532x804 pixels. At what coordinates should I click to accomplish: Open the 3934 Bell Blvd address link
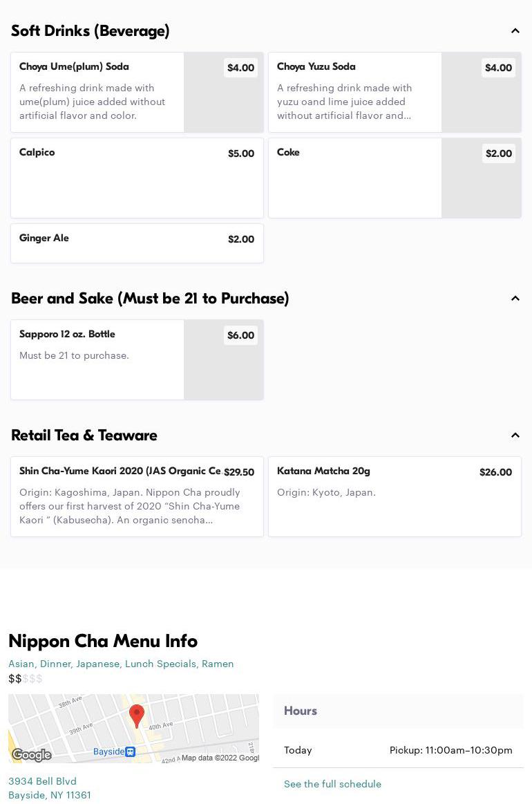pyautogui.click(x=42, y=781)
